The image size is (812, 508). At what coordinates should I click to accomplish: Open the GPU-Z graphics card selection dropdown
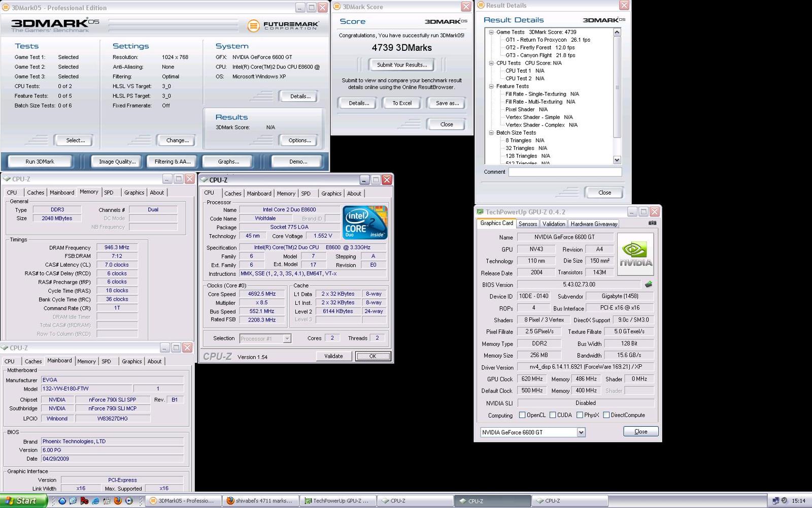point(581,432)
